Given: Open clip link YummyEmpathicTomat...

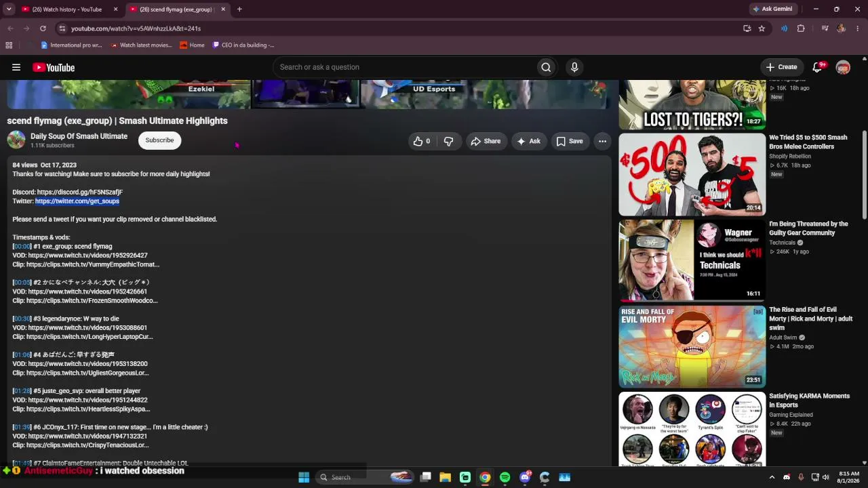Looking at the screenshot, I should tap(94, 265).
